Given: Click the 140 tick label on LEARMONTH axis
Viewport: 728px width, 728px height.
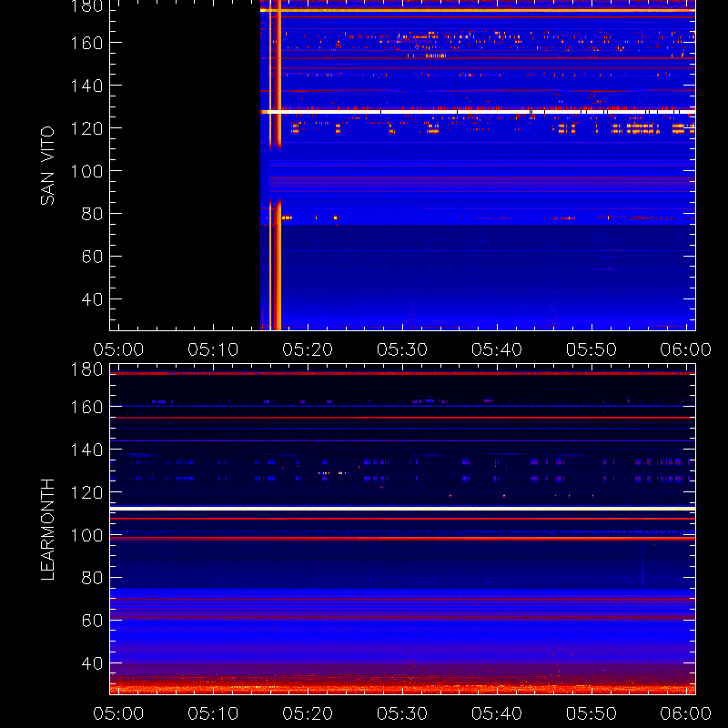Looking at the screenshot, I should click(86, 450).
